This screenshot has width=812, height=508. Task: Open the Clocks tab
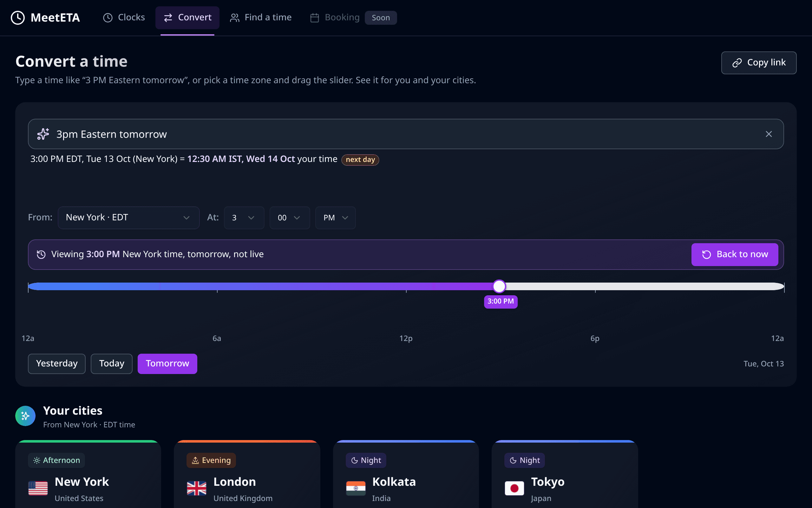pyautogui.click(x=124, y=17)
